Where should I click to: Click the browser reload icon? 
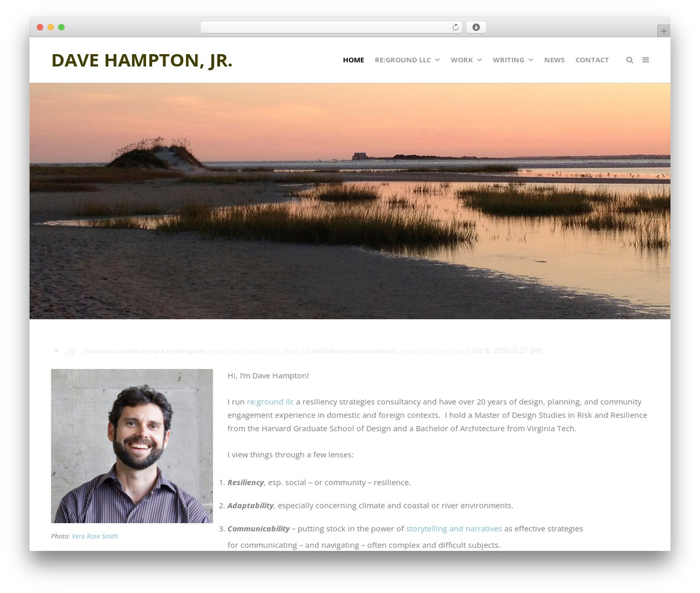(x=455, y=27)
